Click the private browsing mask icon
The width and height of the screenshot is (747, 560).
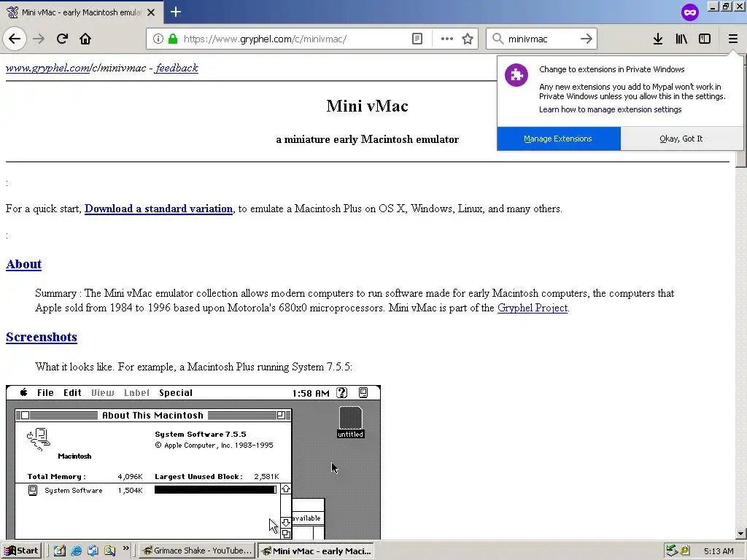(x=690, y=12)
